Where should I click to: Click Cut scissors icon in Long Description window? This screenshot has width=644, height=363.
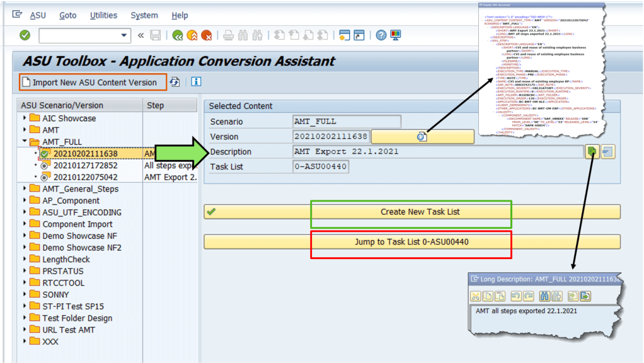476,296
